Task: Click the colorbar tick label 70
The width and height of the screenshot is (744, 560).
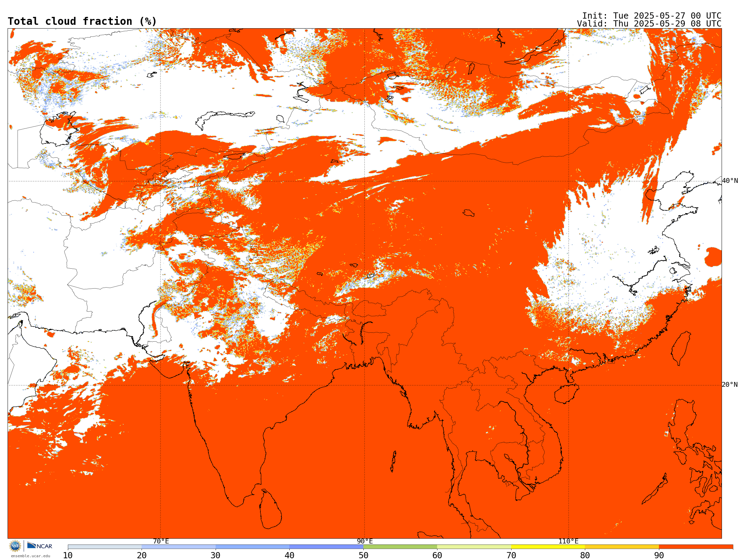Action: pyautogui.click(x=511, y=556)
